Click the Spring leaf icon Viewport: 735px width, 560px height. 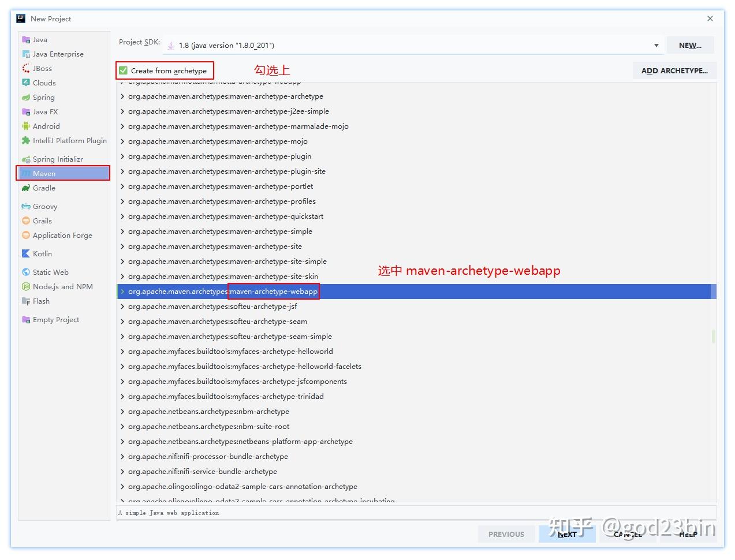click(26, 98)
